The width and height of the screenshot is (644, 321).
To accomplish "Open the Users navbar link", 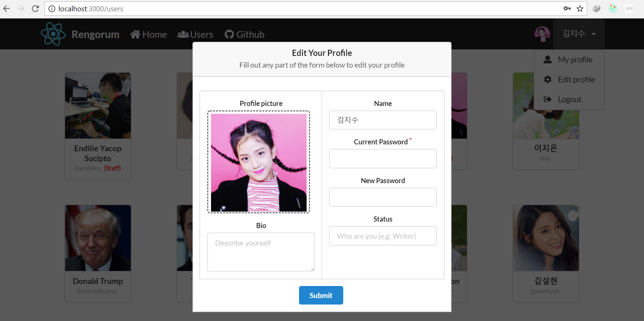I will point(195,34).
